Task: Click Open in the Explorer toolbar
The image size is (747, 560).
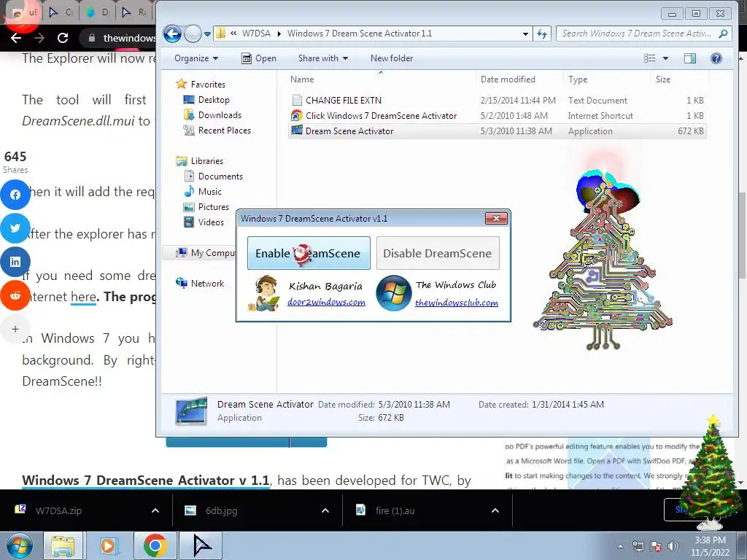Action: (x=259, y=58)
